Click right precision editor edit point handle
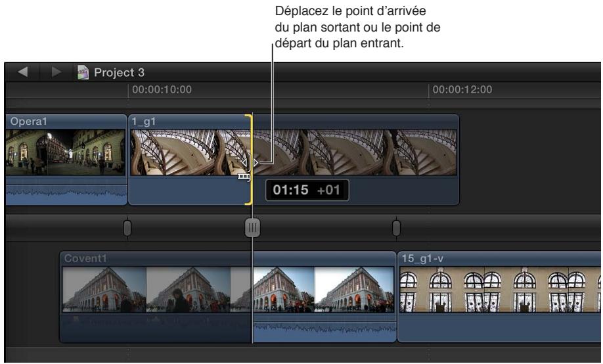 click(x=397, y=228)
